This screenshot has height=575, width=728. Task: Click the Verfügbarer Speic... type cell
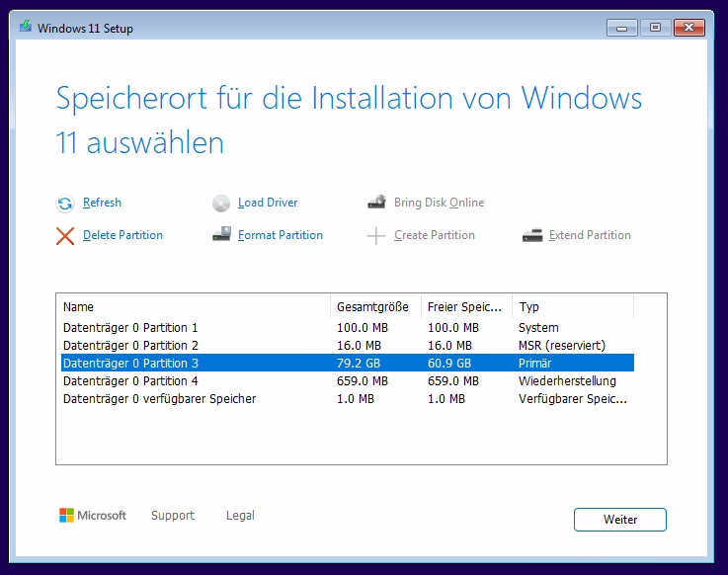point(573,398)
